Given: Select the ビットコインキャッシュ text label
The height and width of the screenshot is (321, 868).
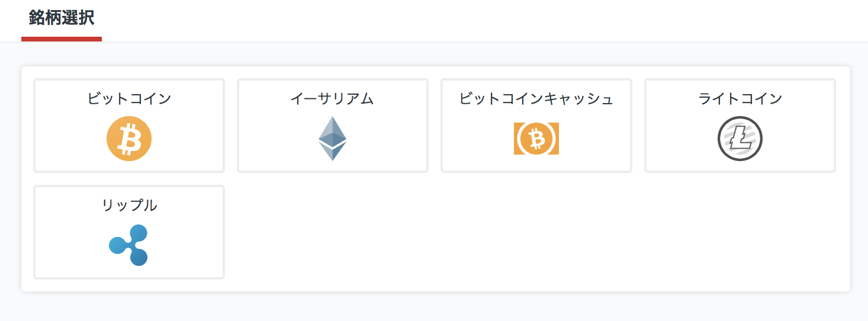Looking at the screenshot, I should pos(536,99).
